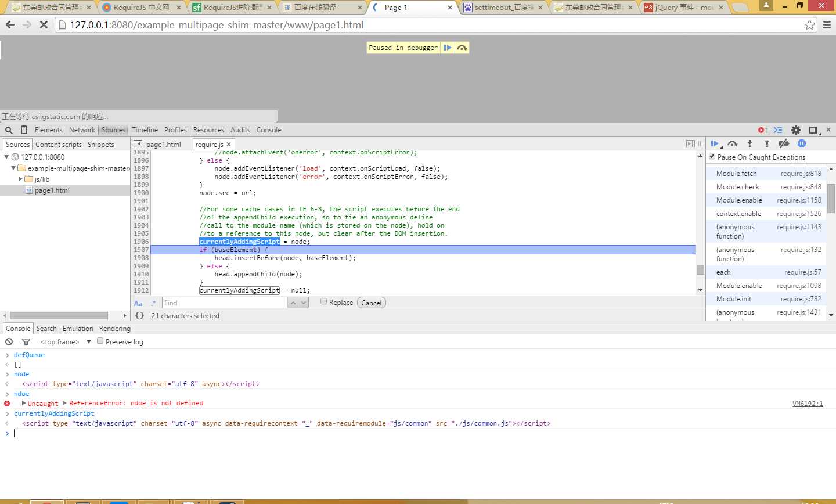
Task: Open the DevTools settings gear
Action: 796,130
